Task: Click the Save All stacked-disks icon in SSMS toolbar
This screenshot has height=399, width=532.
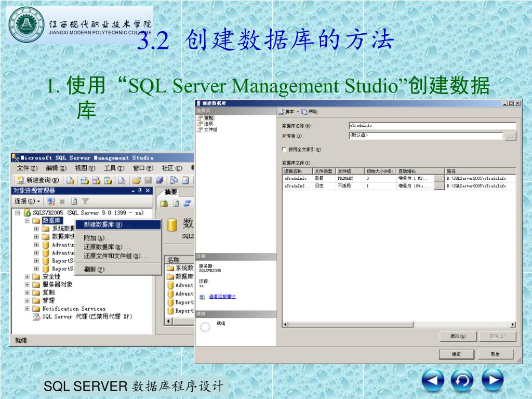Action: (160, 180)
